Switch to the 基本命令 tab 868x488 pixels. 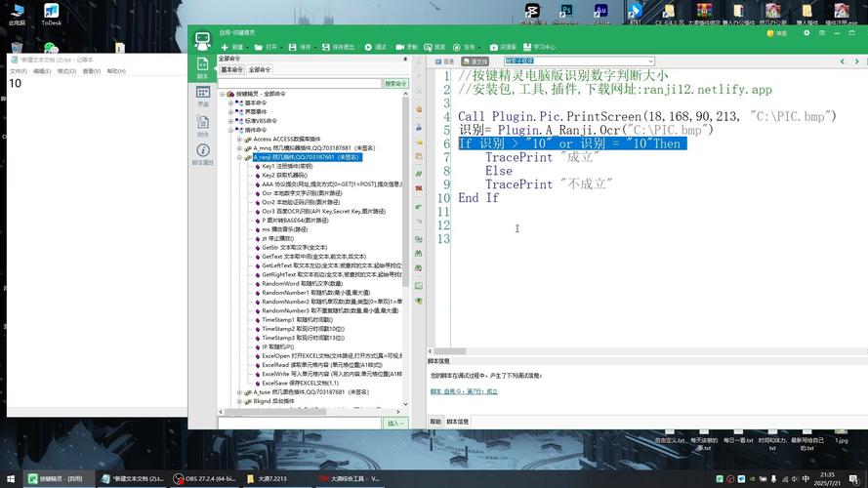pos(232,69)
